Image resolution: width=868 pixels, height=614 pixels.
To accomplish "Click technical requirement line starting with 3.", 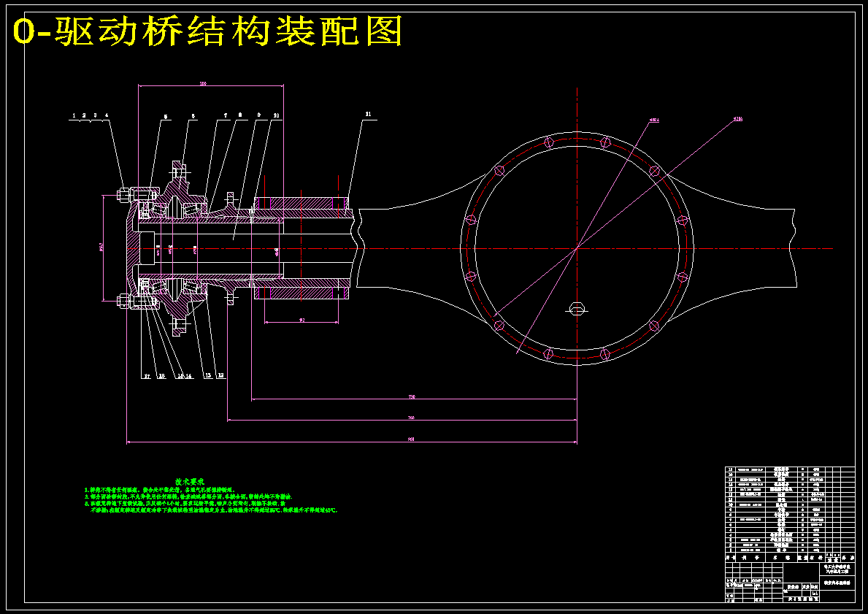I will (x=184, y=503).
